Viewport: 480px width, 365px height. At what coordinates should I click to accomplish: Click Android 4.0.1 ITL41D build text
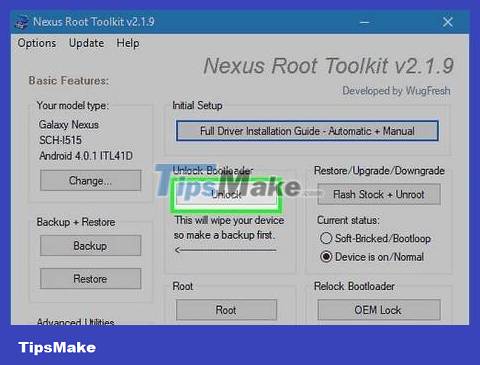point(86,156)
